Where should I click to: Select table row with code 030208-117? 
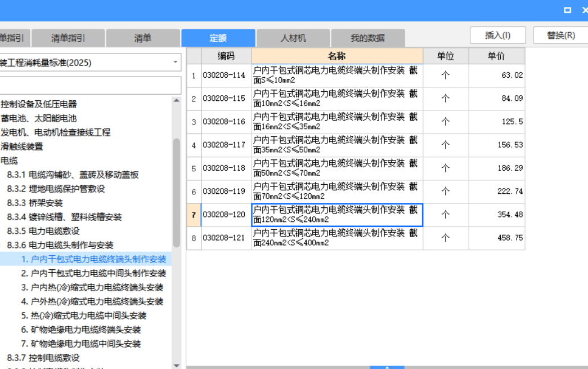[338, 145]
